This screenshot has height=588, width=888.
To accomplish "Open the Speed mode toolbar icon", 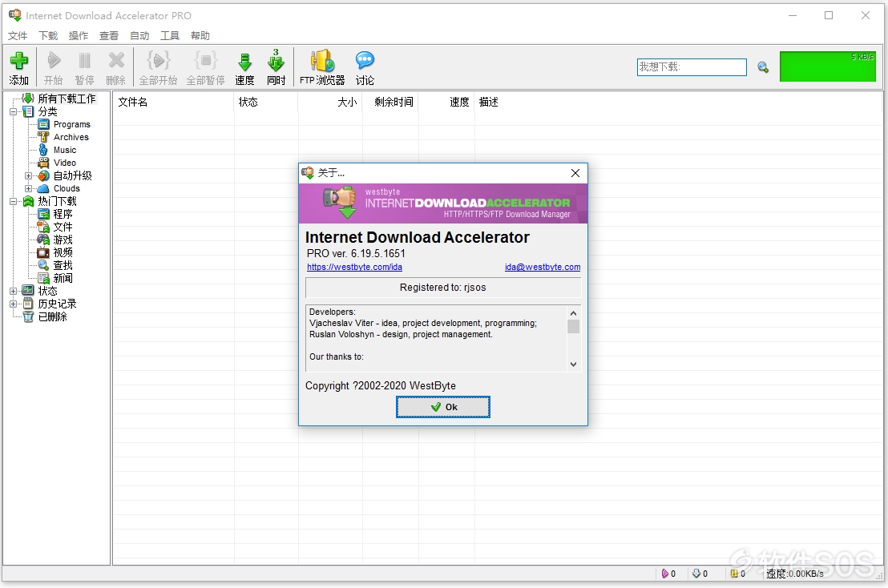I will 244,61.
